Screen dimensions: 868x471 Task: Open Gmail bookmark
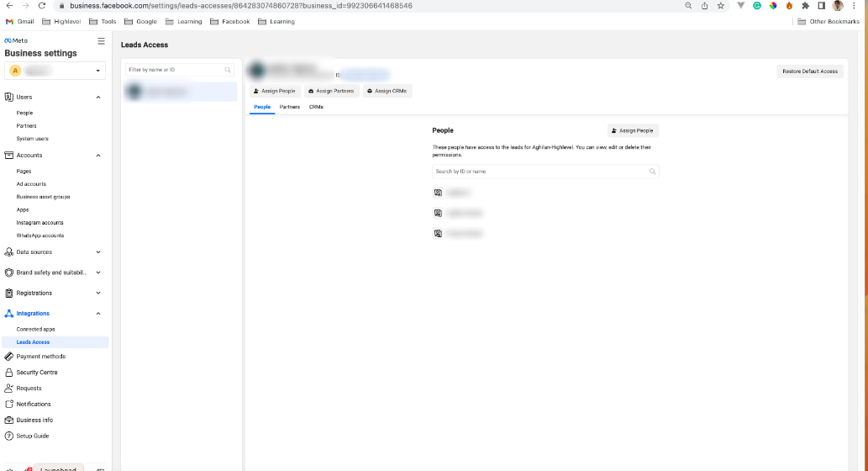[x=20, y=22]
